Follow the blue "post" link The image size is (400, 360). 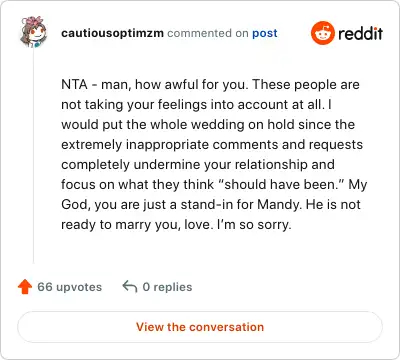point(265,33)
